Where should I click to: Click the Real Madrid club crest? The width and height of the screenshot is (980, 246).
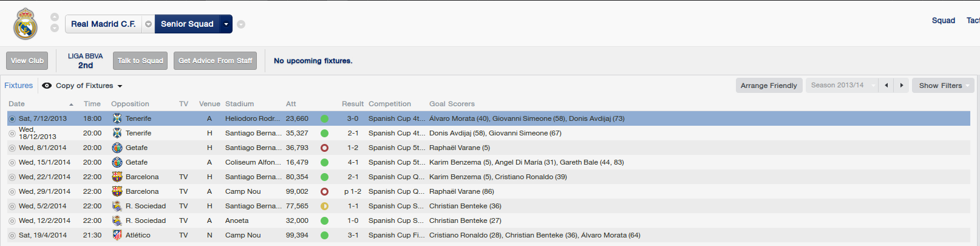[x=26, y=24]
